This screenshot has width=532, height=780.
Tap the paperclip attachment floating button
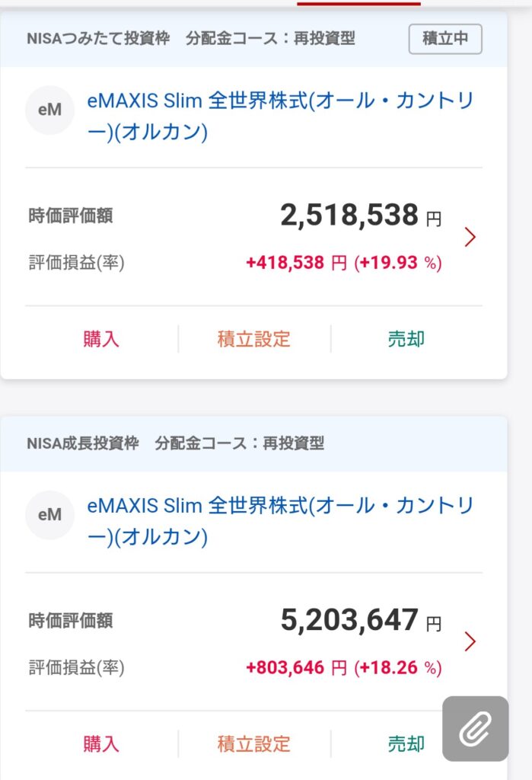(x=476, y=729)
